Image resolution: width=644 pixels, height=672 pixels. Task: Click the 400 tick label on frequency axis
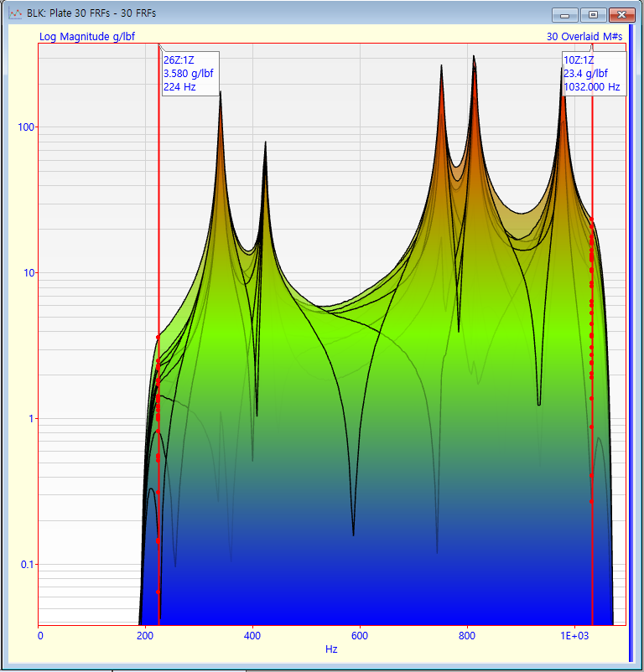click(x=252, y=636)
